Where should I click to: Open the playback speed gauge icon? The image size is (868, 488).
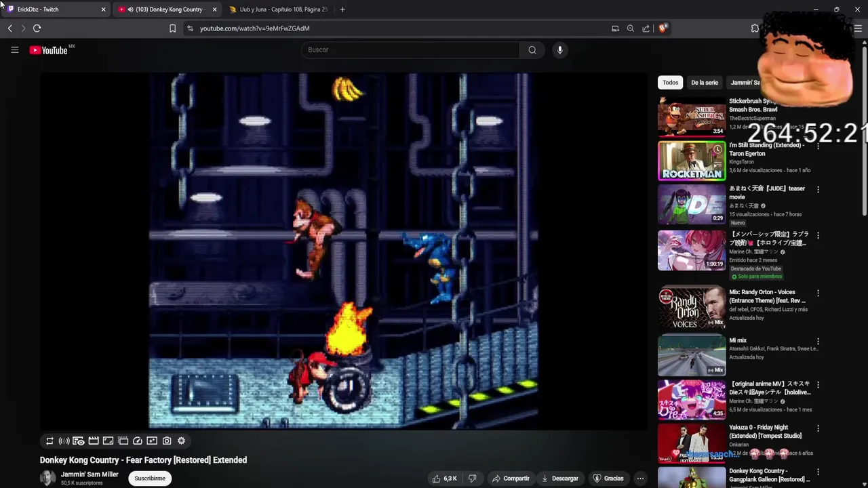tap(138, 441)
